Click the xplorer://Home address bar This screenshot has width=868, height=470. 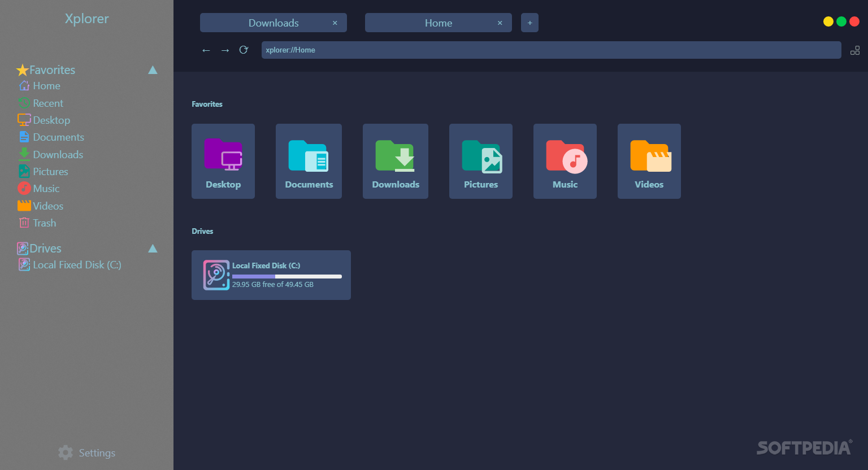coord(551,50)
